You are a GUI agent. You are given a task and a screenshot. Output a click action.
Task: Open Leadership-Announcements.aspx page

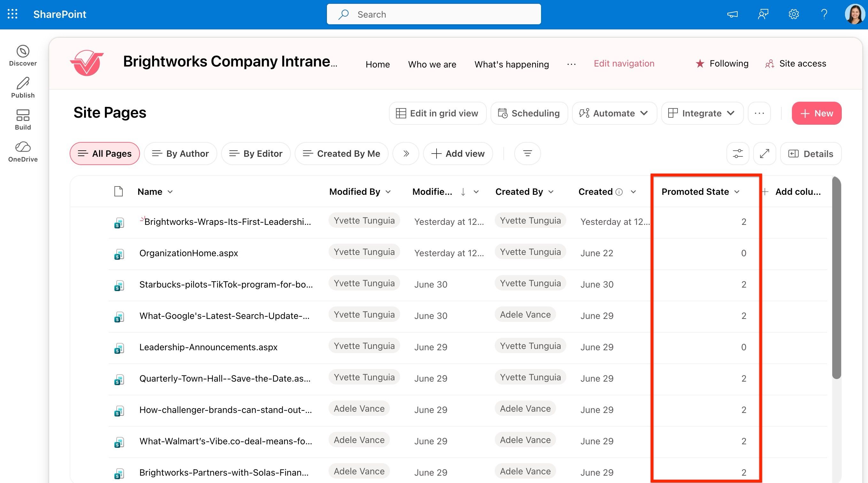pyautogui.click(x=208, y=347)
